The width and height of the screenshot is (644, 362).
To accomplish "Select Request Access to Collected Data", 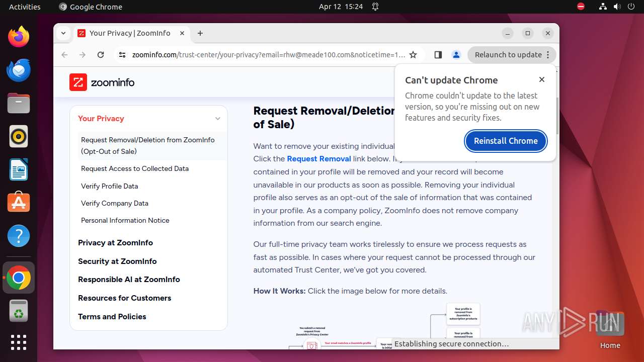I will (135, 168).
